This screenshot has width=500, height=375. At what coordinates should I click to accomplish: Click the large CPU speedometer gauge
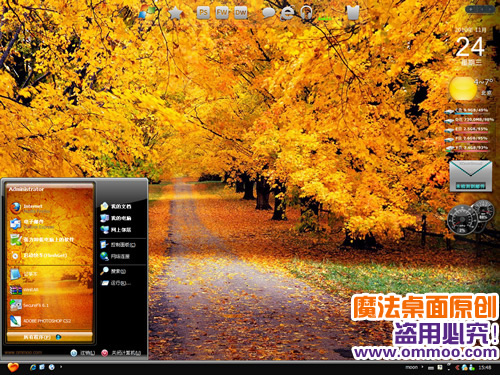[462, 220]
